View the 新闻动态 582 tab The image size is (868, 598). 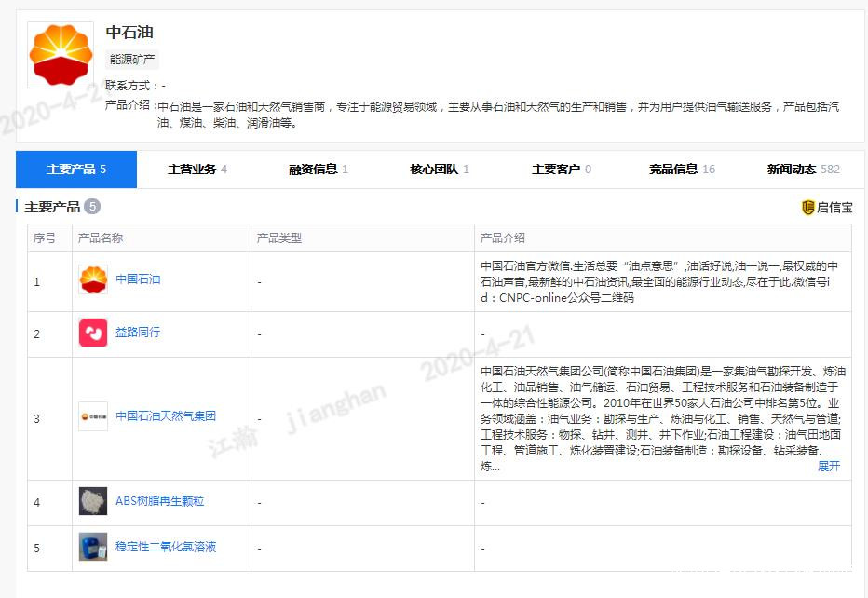coord(803,170)
